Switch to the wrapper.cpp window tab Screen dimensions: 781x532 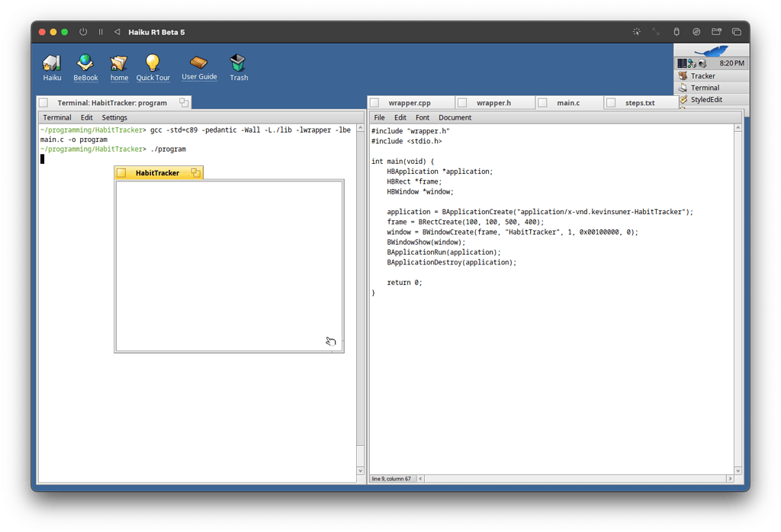410,103
